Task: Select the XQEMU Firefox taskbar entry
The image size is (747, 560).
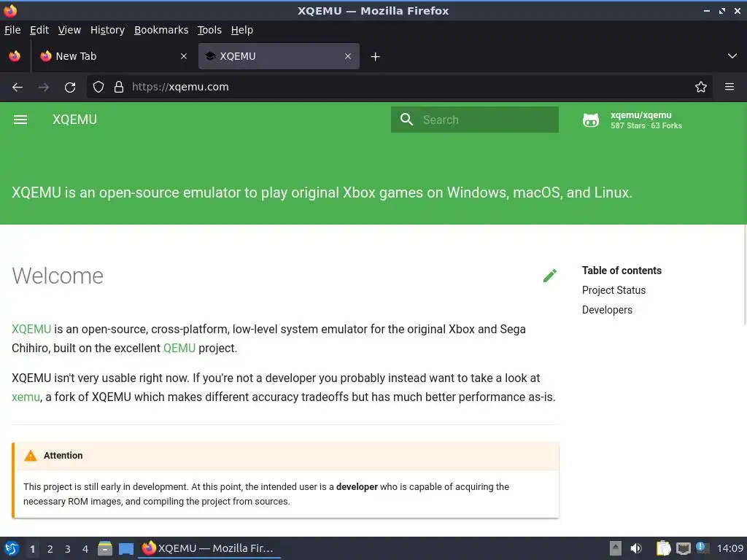Action: pyautogui.click(x=209, y=548)
